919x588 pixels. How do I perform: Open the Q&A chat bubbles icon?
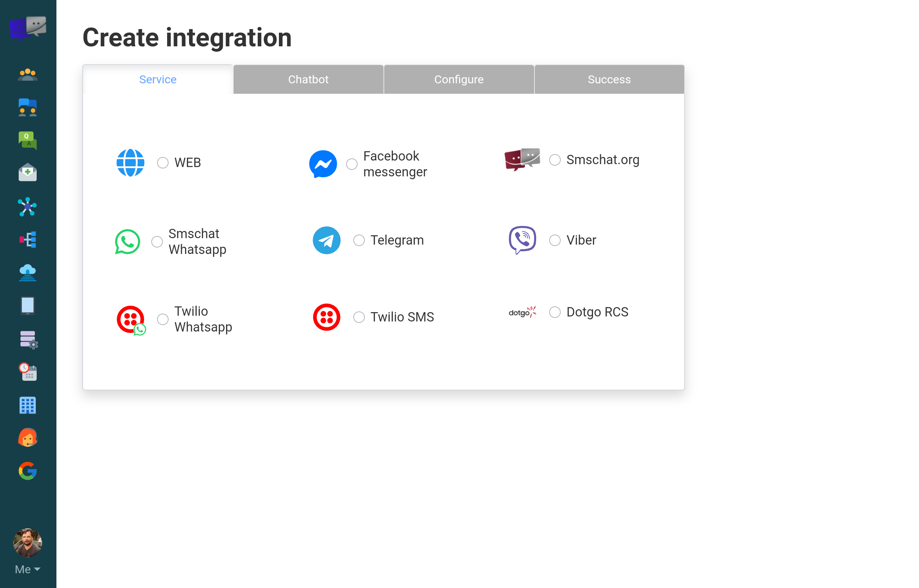(x=28, y=140)
